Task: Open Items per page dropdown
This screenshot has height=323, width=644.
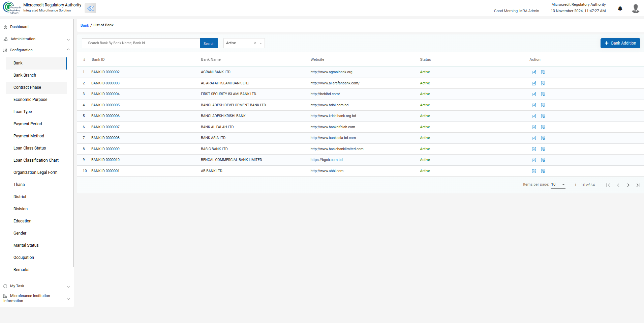Action: pos(558,185)
